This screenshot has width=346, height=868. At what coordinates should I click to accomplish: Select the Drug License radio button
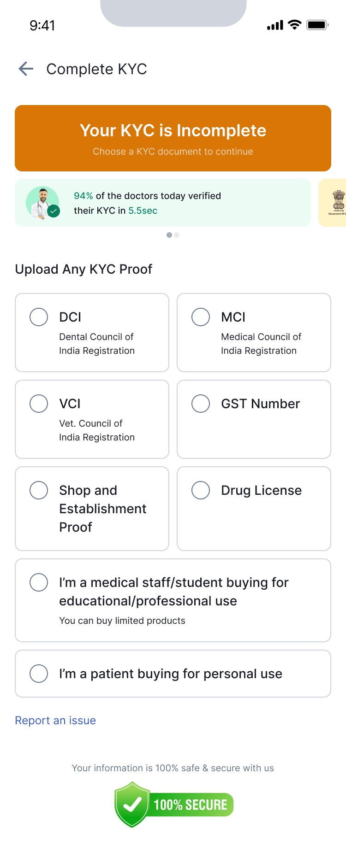pos(201,490)
